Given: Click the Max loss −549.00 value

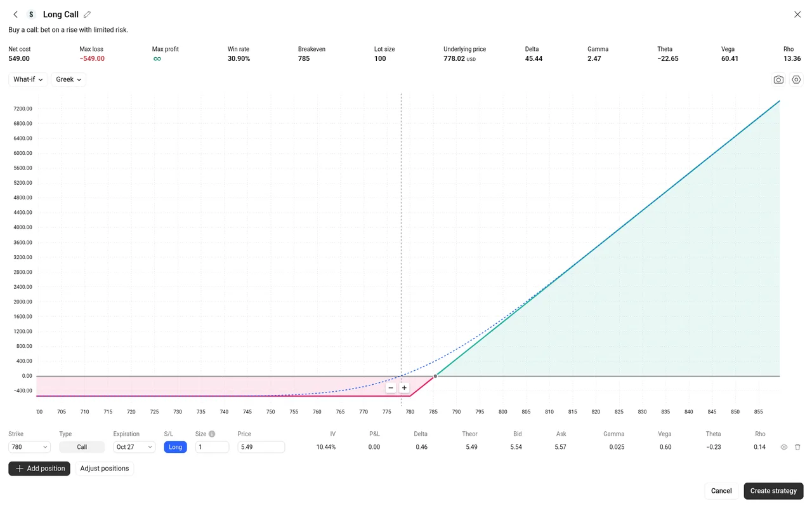Looking at the screenshot, I should pos(92,58).
